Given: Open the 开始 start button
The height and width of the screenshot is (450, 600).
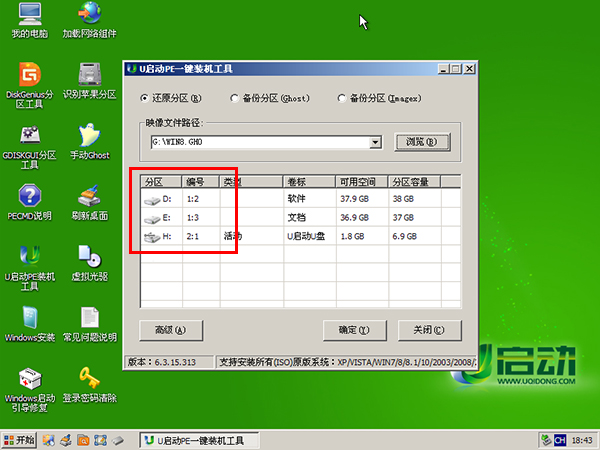Looking at the screenshot, I should [20, 440].
